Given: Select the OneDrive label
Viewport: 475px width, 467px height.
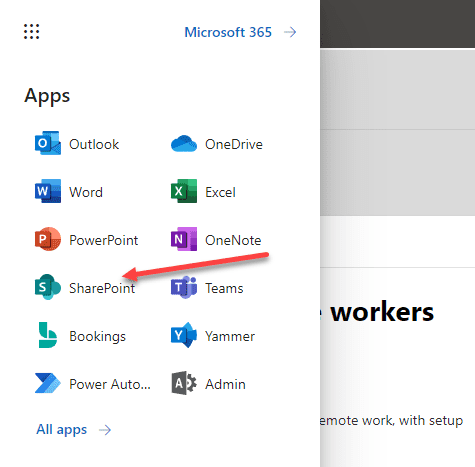Looking at the screenshot, I should [234, 144].
